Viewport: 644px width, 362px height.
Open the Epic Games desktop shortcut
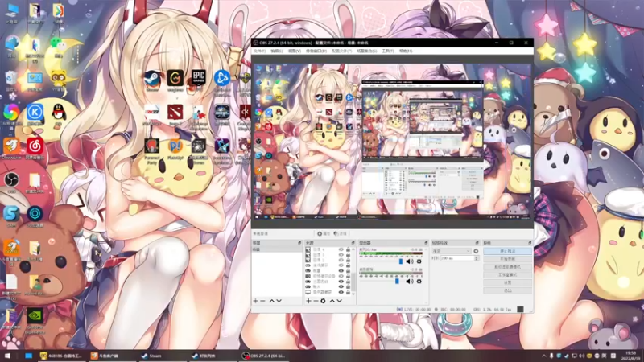[198, 78]
